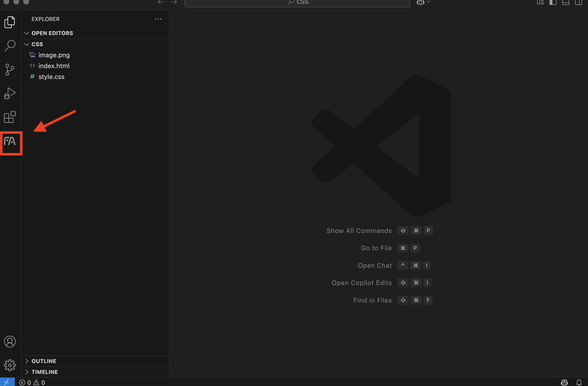This screenshot has height=386, width=588.
Task: Click the Open Copilot Edits label
Action: [361, 283]
